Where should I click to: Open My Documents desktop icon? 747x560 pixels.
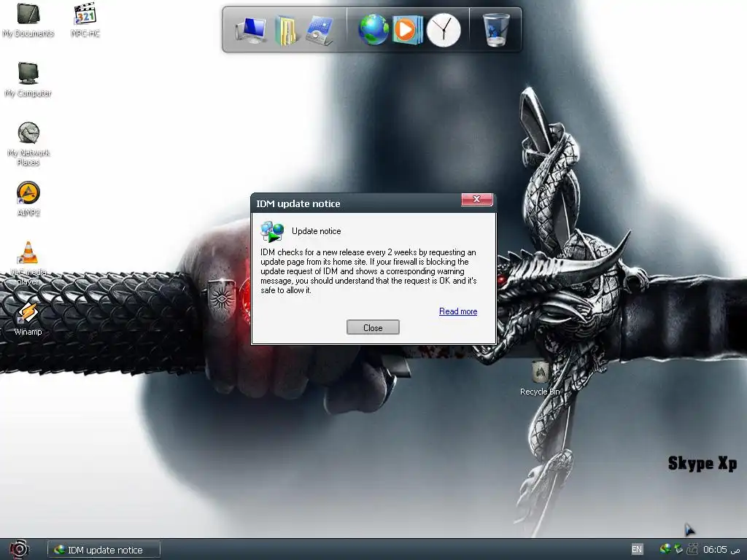28,20
